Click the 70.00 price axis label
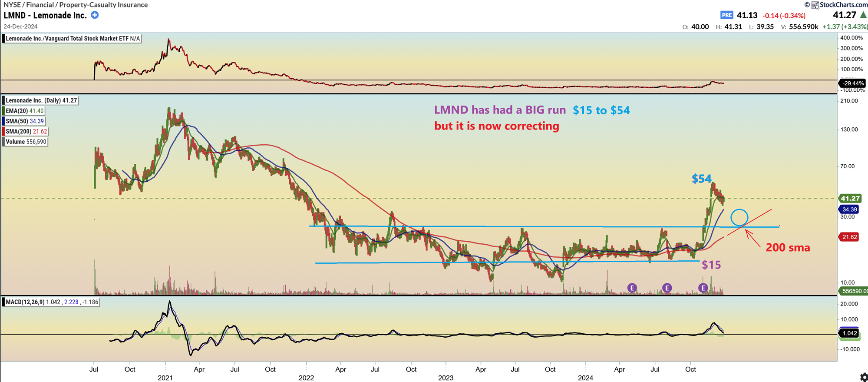 click(x=847, y=166)
